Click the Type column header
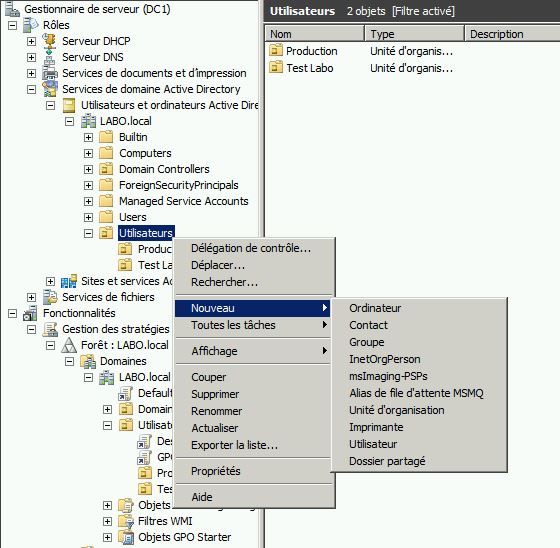This screenshot has height=548, width=560. (x=414, y=34)
